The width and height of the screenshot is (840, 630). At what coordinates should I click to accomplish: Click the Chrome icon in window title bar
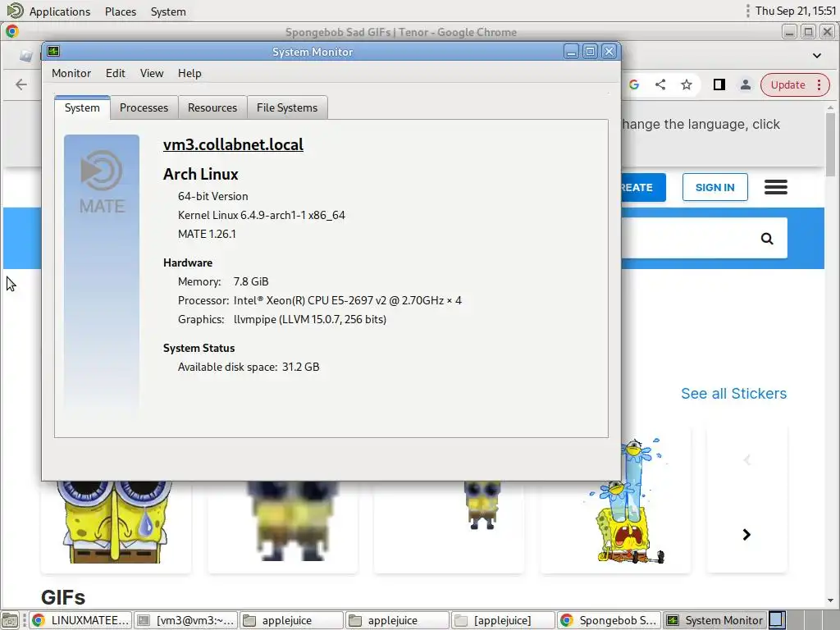click(x=12, y=32)
